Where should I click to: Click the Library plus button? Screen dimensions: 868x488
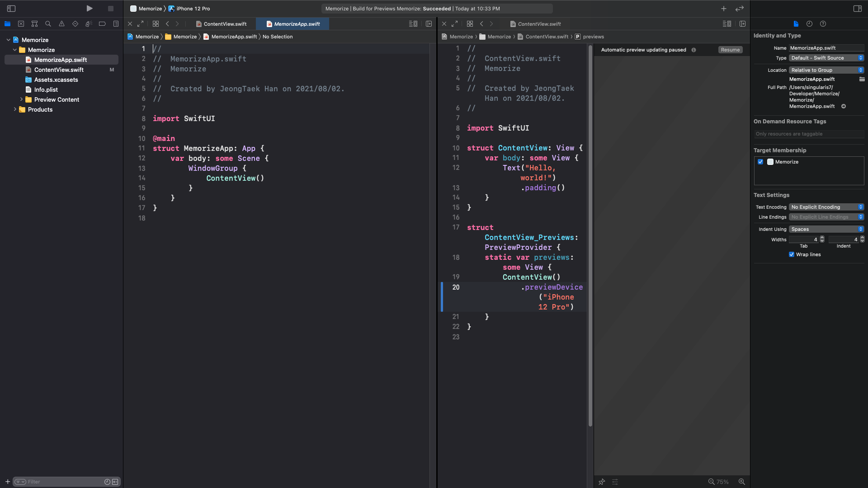click(724, 9)
